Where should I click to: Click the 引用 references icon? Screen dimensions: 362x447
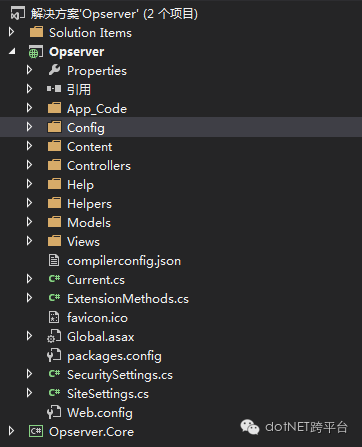click(x=54, y=89)
